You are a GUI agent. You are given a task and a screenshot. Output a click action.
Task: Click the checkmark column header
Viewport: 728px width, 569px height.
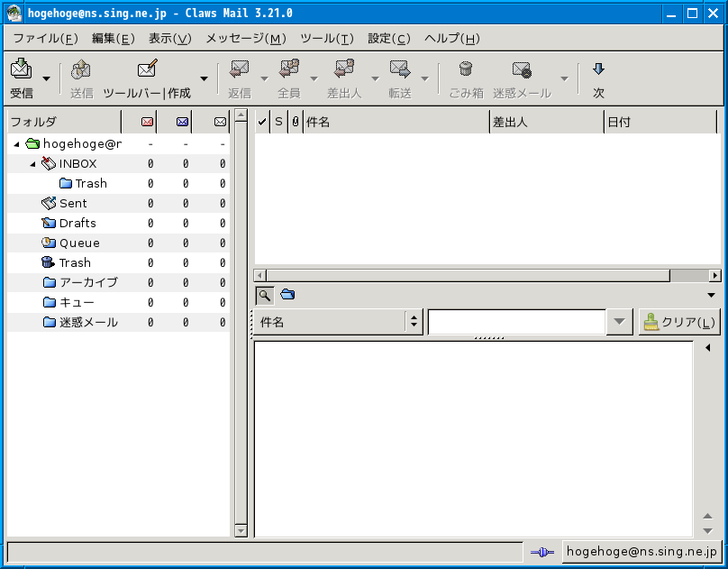pyautogui.click(x=262, y=122)
